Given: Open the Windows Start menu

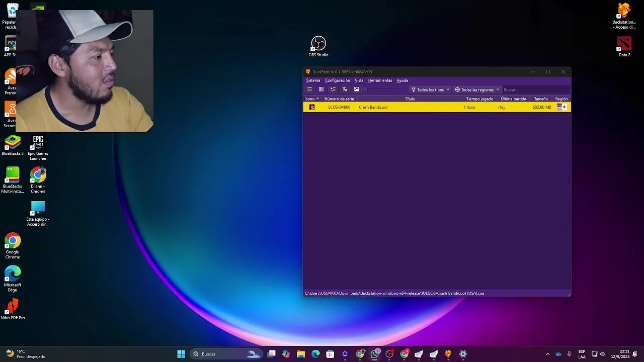Looking at the screenshot, I should pos(181,354).
